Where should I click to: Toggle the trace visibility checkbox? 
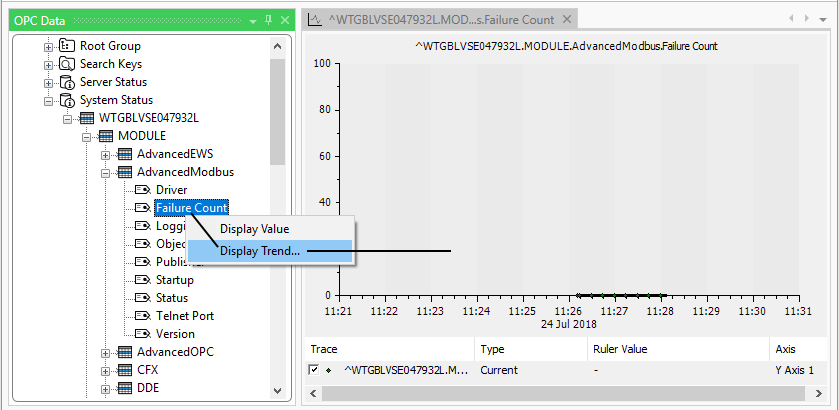[314, 370]
